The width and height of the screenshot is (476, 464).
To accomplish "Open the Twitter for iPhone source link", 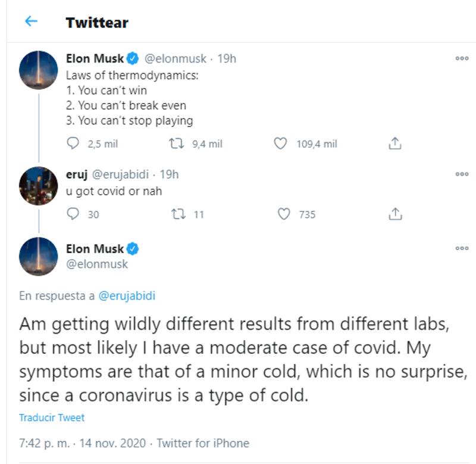I will tap(203, 443).
